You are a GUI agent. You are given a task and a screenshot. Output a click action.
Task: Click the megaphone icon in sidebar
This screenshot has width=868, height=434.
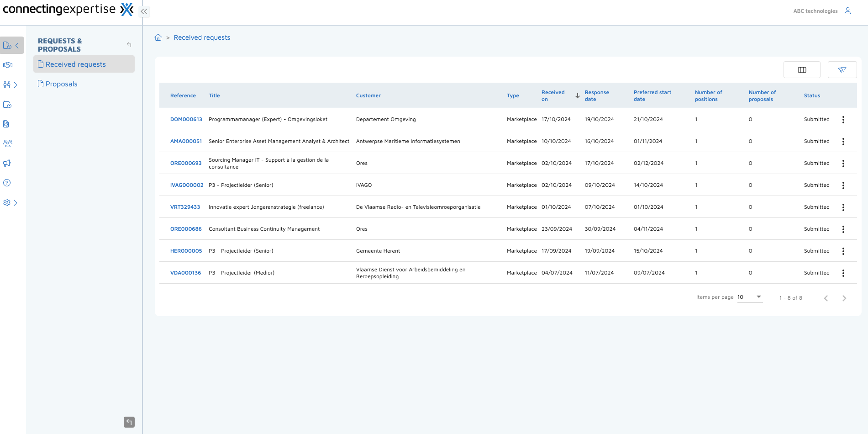(x=7, y=163)
